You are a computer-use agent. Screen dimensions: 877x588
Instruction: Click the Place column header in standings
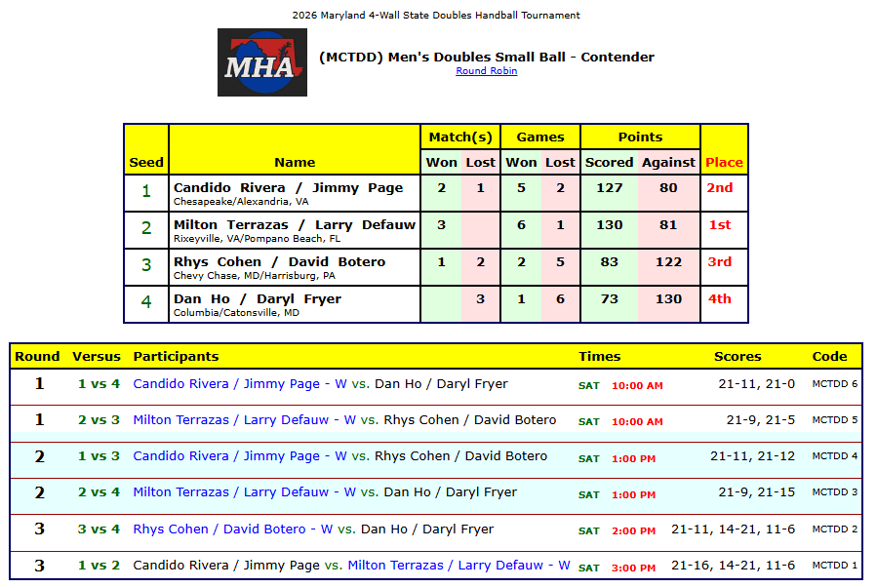click(x=723, y=162)
